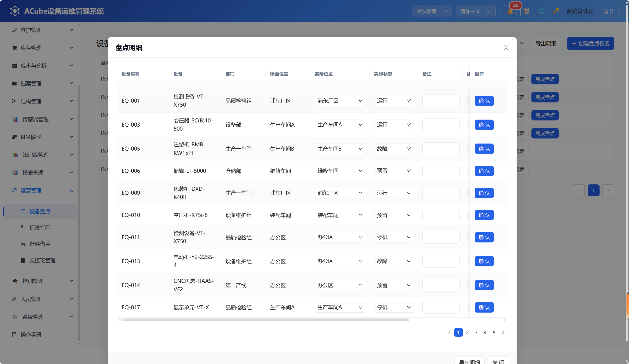Open 实际状态 dropdown for EQ-006
Screen dimensions: 629x364
[394, 171]
